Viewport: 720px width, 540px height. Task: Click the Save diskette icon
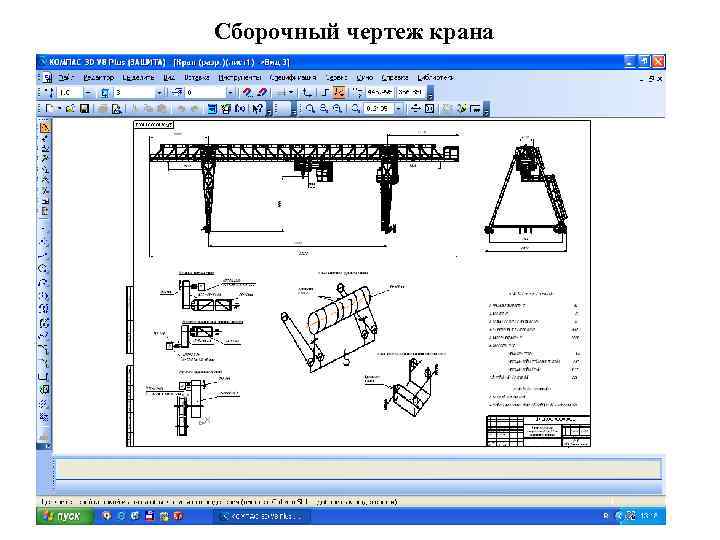pyautogui.click(x=84, y=109)
